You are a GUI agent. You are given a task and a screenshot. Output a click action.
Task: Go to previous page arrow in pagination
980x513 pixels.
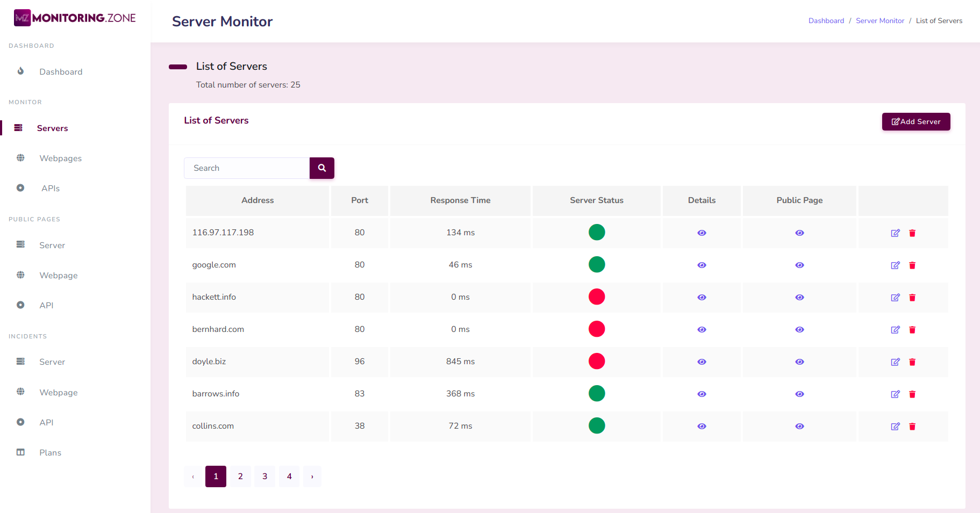pos(193,476)
